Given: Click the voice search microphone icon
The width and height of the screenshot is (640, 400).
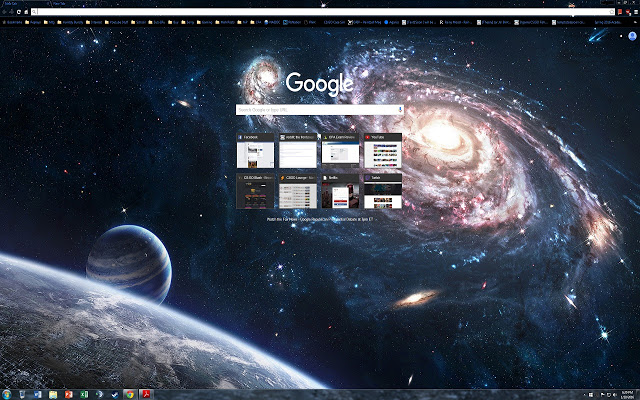Looking at the screenshot, I should tap(400, 109).
